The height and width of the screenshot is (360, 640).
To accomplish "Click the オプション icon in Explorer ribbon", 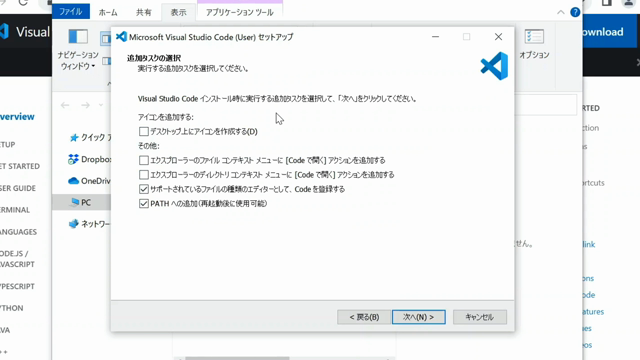I will (x=534, y=44).
